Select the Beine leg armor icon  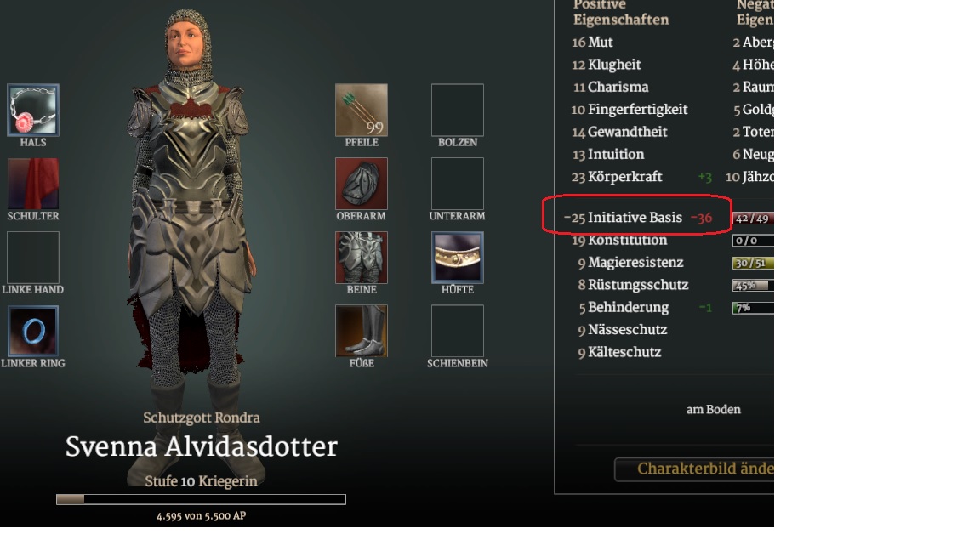(362, 258)
